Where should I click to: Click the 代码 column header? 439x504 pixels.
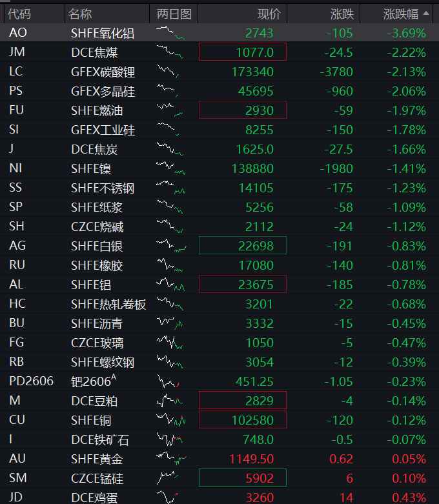click(x=19, y=14)
